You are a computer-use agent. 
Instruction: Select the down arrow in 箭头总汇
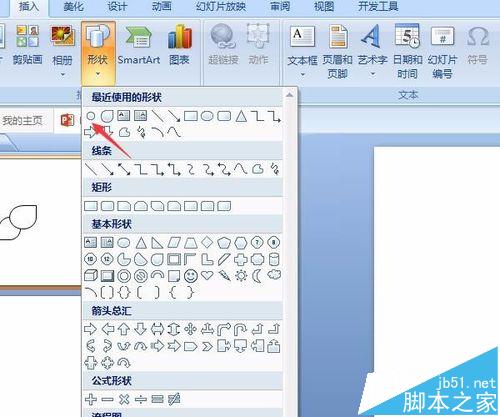tap(140, 329)
